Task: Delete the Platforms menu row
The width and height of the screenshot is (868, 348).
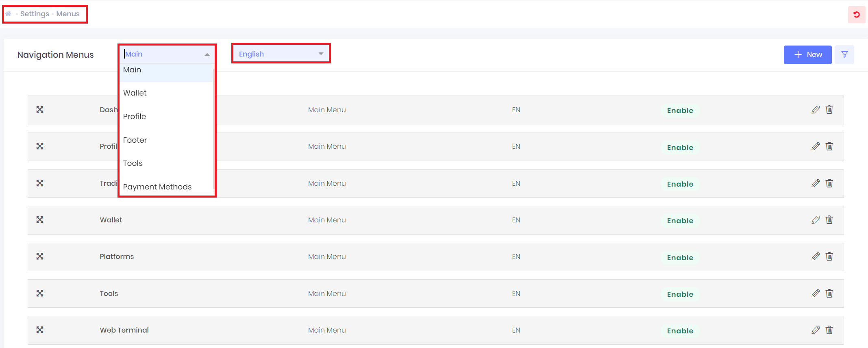Action: (x=829, y=257)
